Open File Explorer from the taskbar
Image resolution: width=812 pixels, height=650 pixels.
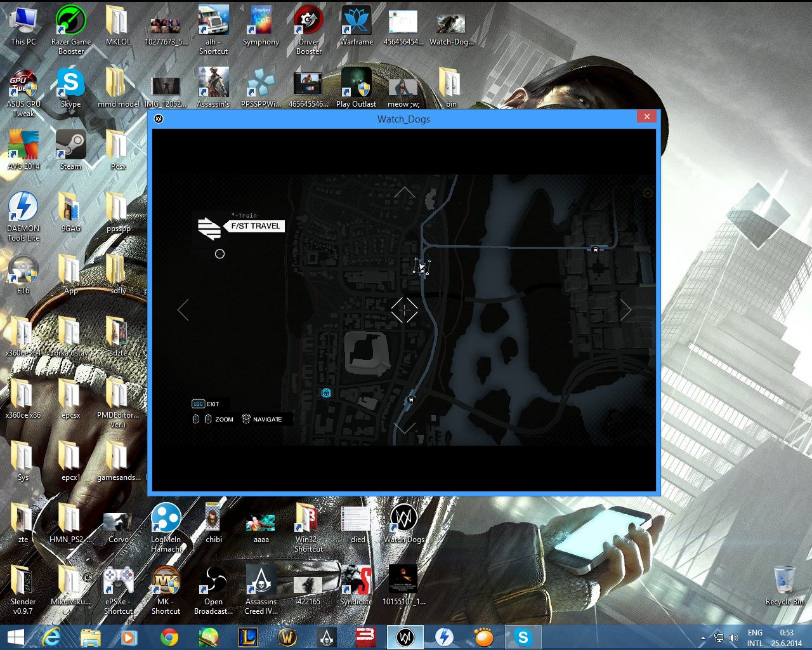(x=91, y=637)
